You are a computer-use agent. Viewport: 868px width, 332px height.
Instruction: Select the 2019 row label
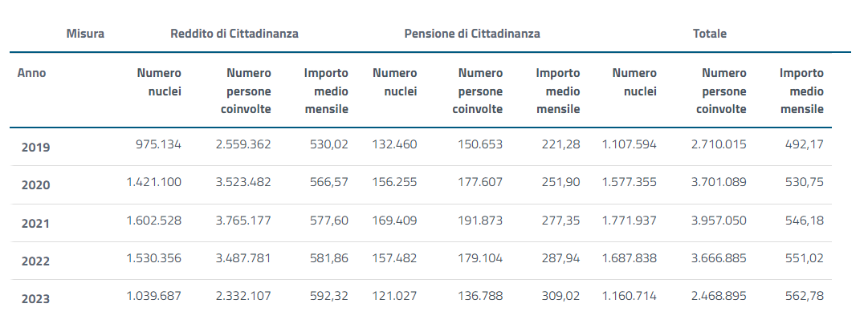[x=35, y=148]
